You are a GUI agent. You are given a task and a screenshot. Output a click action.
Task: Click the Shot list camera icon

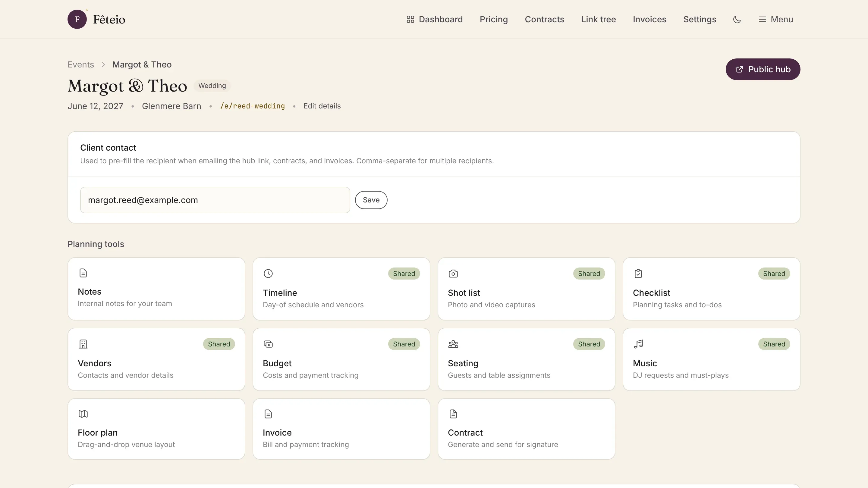click(x=453, y=274)
